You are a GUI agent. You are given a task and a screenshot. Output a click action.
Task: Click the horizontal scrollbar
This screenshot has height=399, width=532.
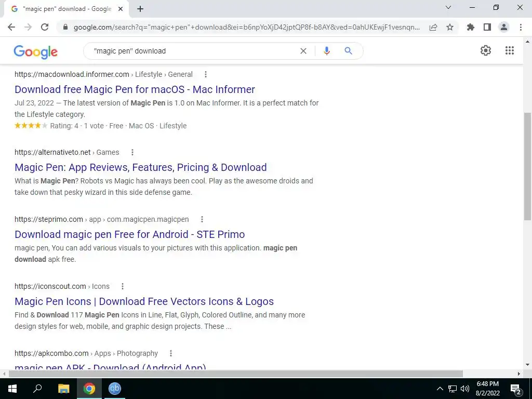click(x=236, y=374)
